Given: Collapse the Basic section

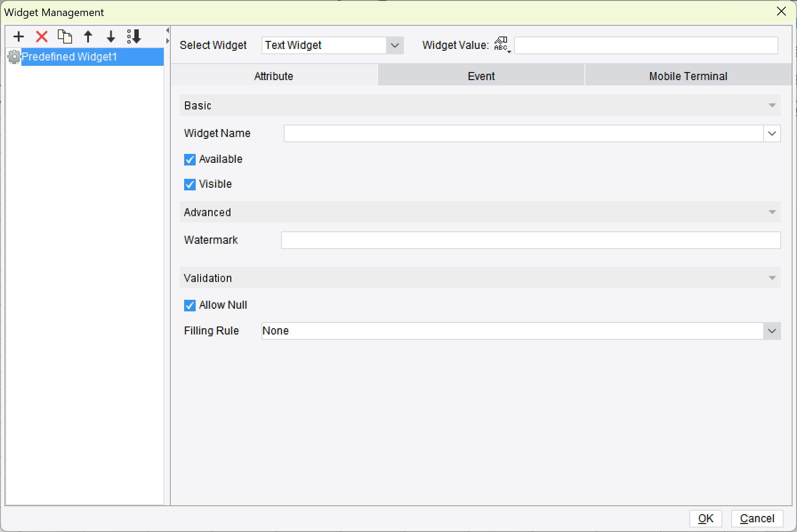Looking at the screenshot, I should pos(772,105).
